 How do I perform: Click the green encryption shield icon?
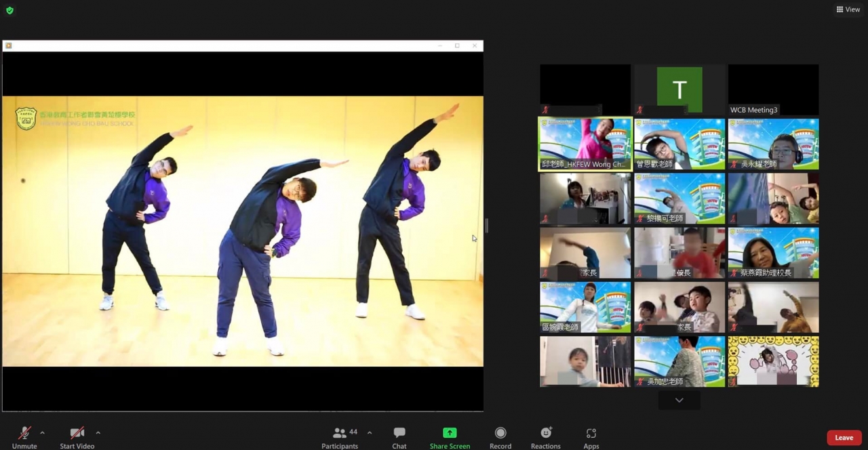click(9, 10)
